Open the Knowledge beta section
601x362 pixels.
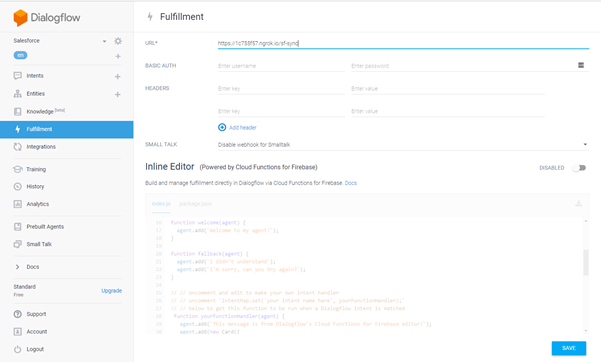click(x=46, y=111)
